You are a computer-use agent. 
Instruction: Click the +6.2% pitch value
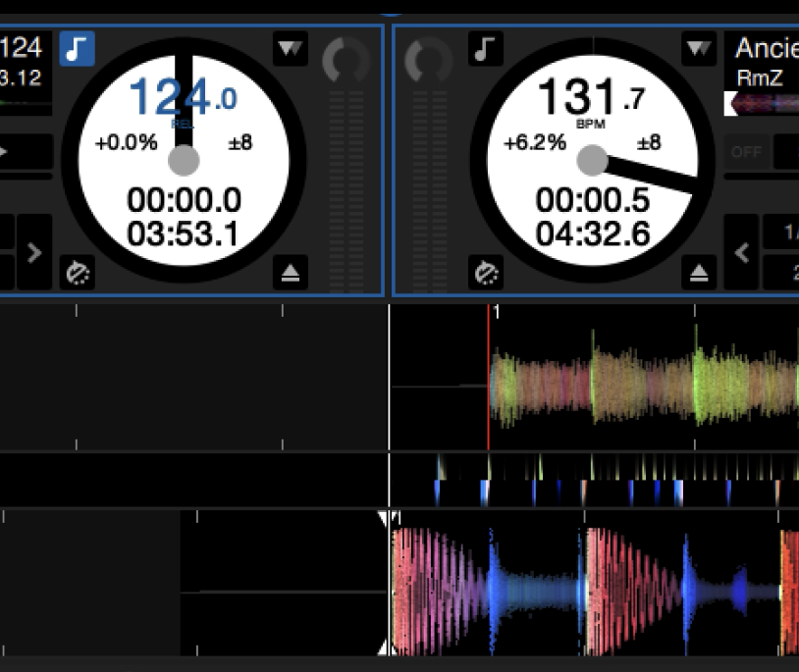coord(535,142)
